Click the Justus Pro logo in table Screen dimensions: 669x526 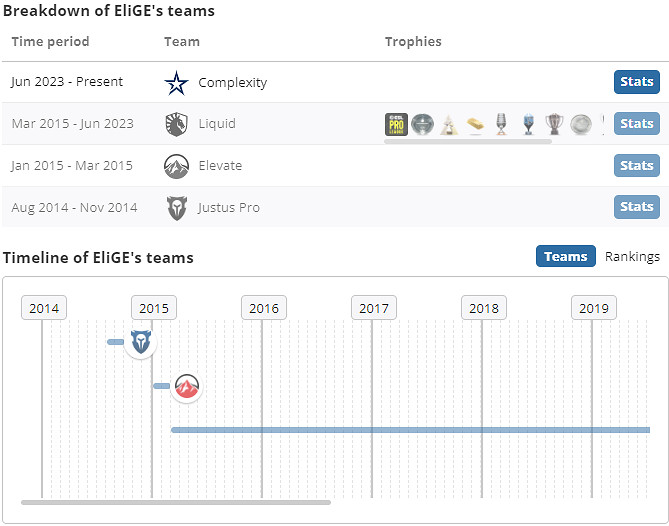tap(176, 207)
